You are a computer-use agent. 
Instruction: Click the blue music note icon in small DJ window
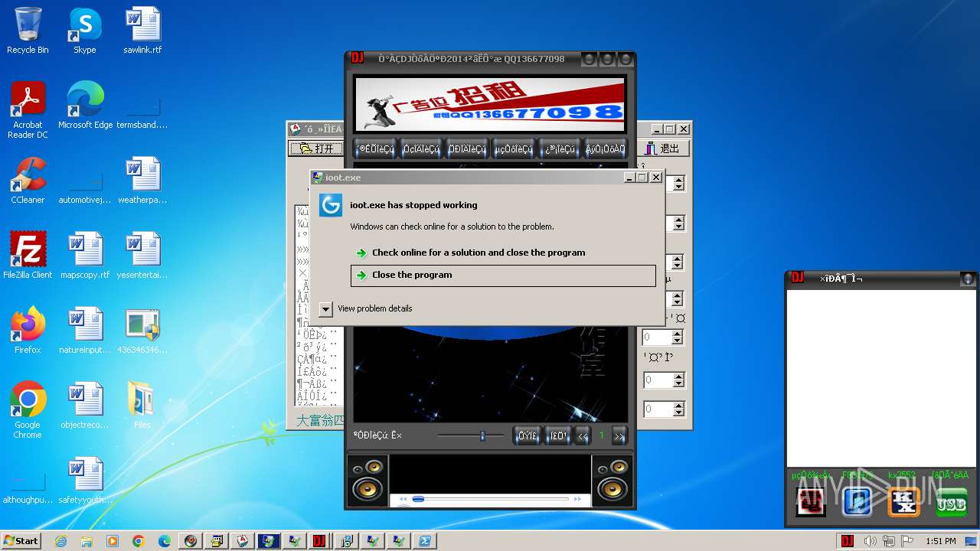click(x=857, y=503)
